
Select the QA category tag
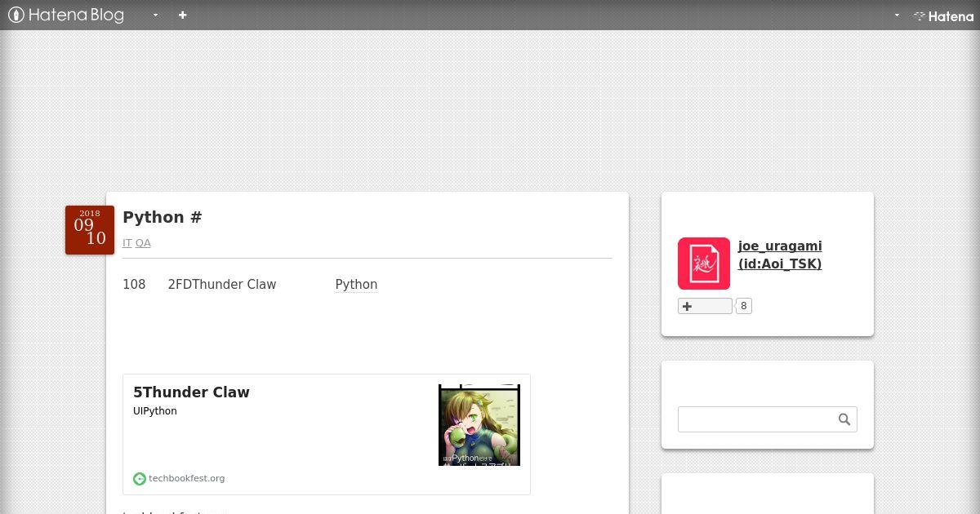pos(143,242)
